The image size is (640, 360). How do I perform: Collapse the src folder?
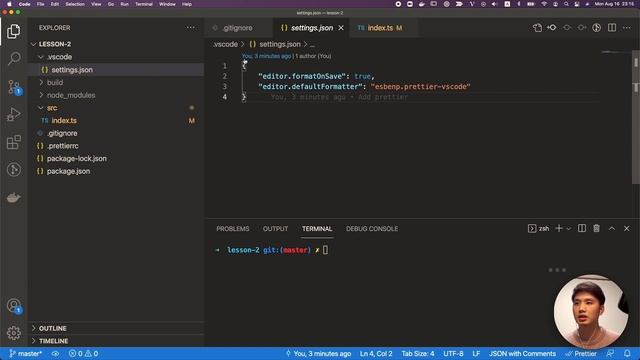tap(41, 108)
